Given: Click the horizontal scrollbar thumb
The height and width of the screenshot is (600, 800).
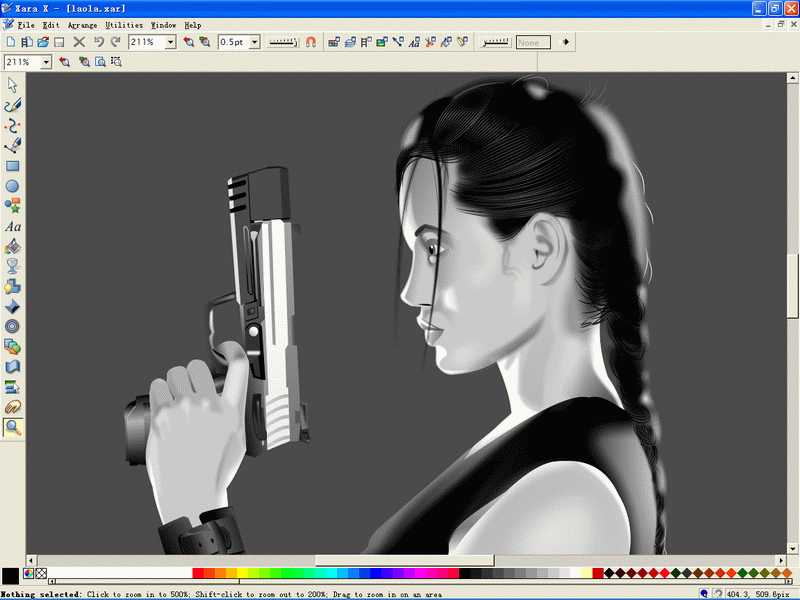Looking at the screenshot, I should tap(405, 560).
